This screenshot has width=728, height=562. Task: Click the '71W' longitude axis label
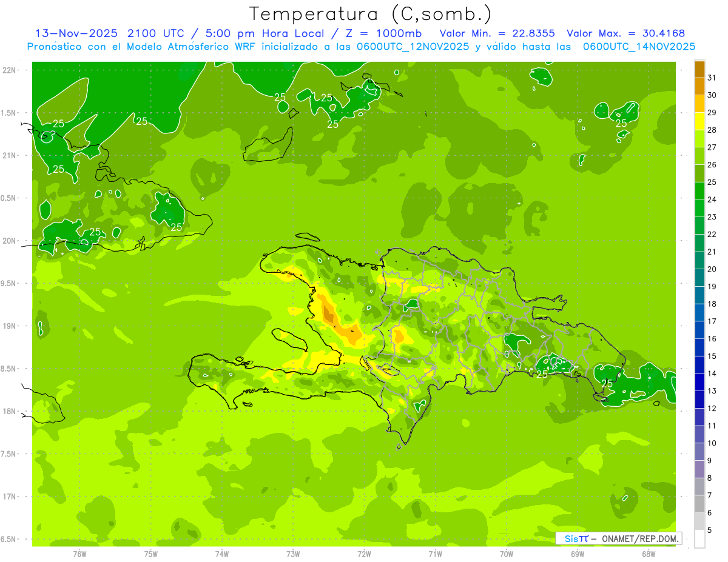coord(435,554)
